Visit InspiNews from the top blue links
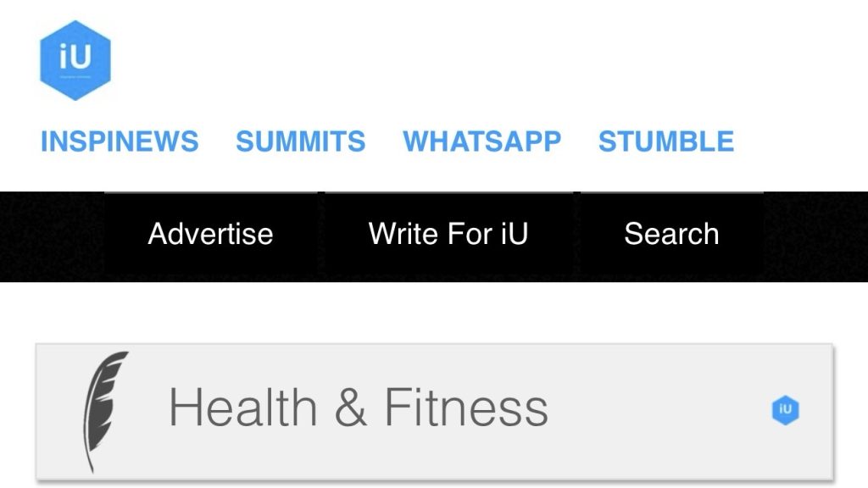 coord(120,141)
